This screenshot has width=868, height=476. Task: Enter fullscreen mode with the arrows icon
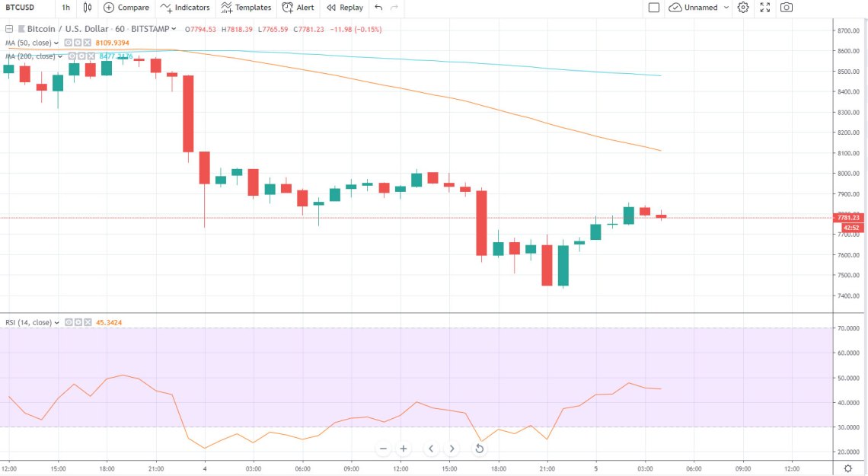[764, 8]
